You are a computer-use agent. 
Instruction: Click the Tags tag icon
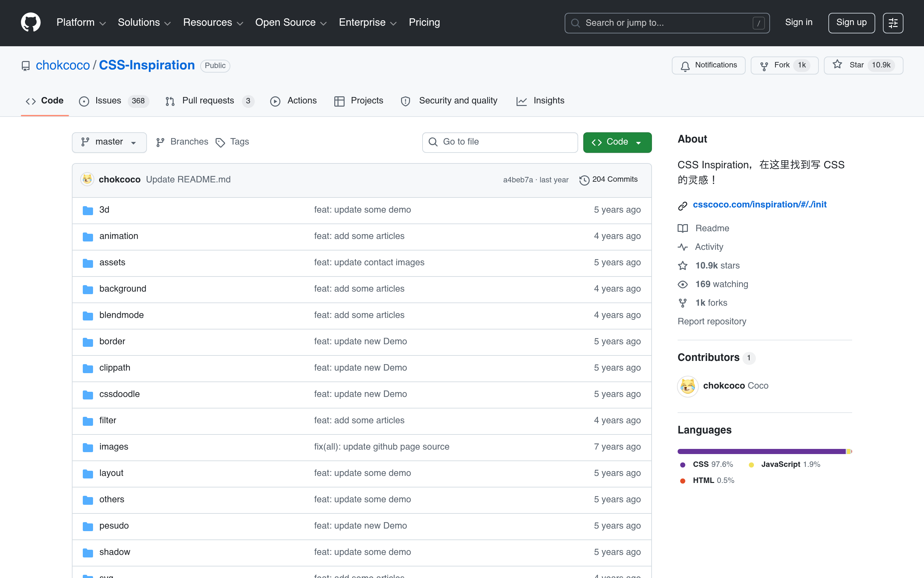tap(220, 143)
